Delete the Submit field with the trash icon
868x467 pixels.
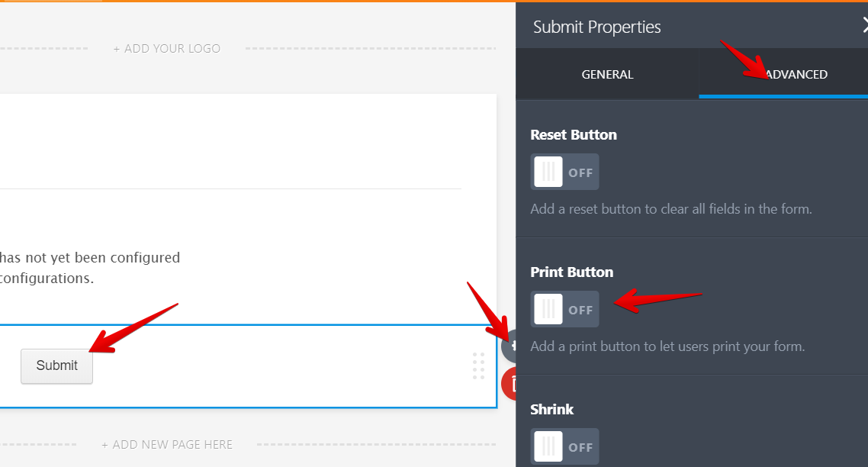(x=510, y=384)
